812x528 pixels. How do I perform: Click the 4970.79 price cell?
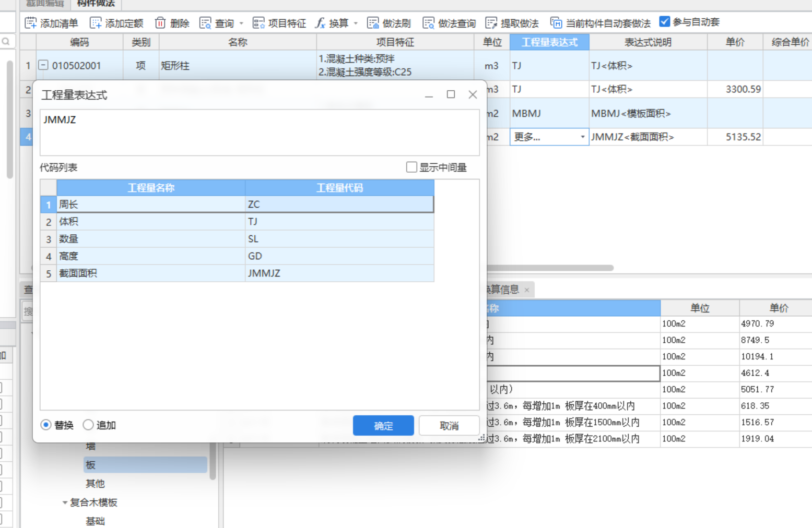point(775,324)
